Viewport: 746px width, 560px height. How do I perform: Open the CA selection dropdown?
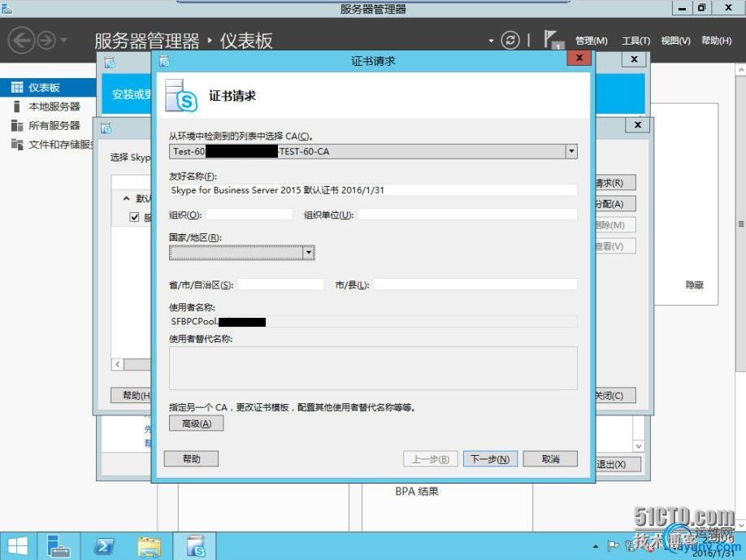coord(571,152)
